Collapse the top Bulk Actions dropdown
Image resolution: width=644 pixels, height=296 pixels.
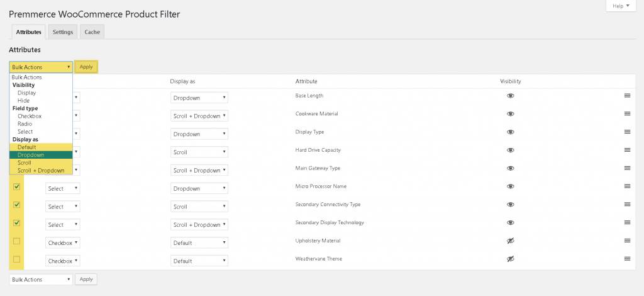point(41,67)
